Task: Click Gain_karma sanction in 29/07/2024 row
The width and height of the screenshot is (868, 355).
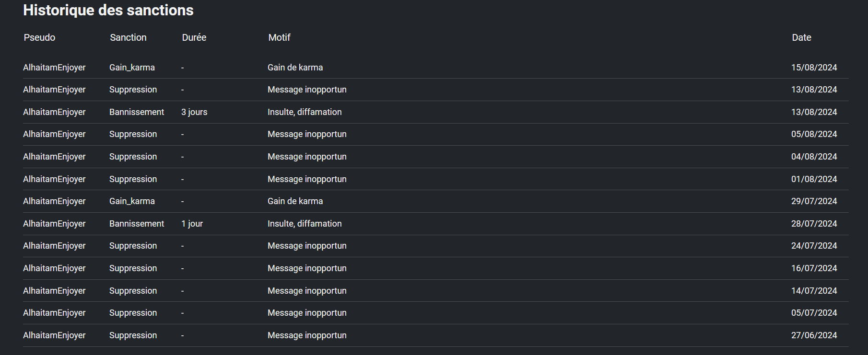Action: coord(132,201)
